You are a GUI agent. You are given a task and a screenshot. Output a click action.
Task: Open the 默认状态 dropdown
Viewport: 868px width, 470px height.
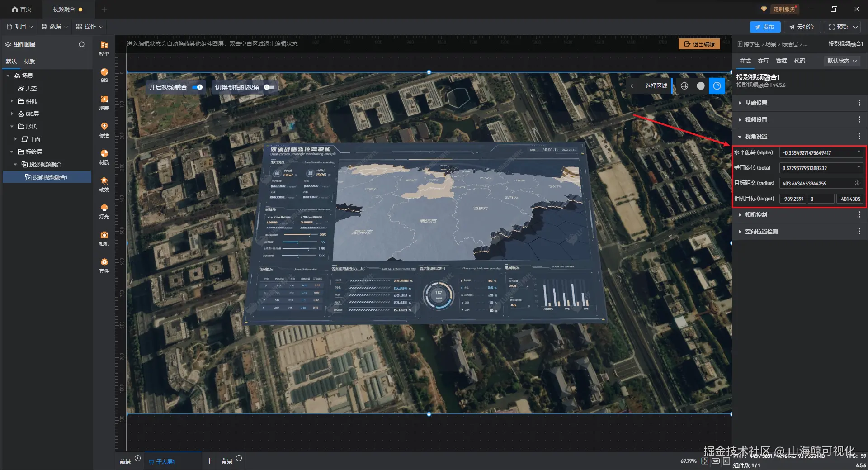[x=842, y=61]
